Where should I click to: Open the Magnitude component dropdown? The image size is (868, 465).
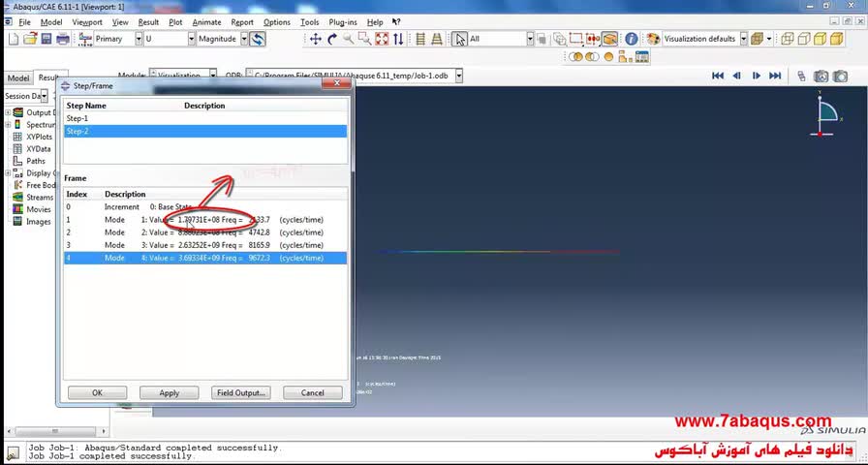point(244,39)
